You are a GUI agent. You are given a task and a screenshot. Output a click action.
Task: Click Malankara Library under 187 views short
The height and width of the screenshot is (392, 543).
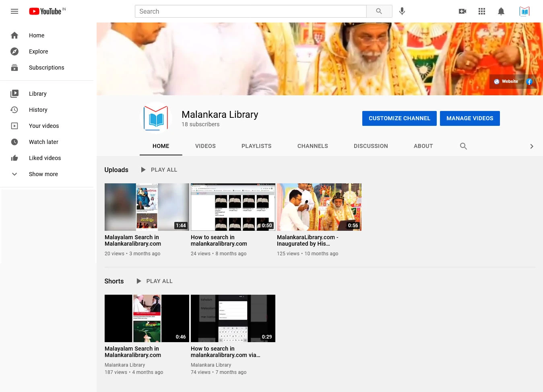click(125, 365)
